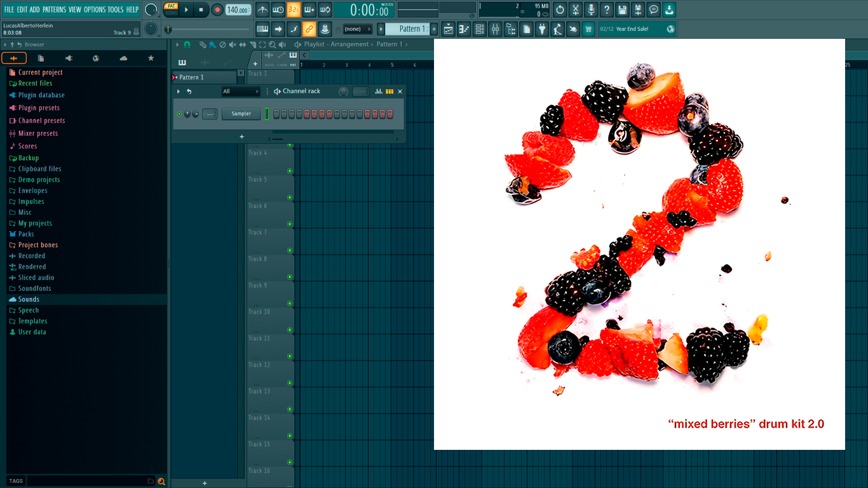Image resolution: width=868 pixels, height=488 pixels.
Task: Open the project info chat bubble icon
Action: pyautogui.click(x=653, y=10)
